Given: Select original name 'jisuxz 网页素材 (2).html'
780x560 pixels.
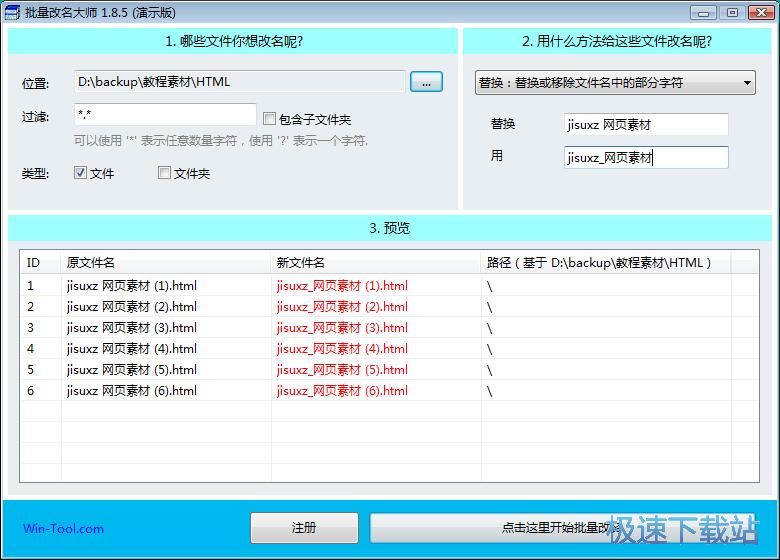Looking at the screenshot, I should 132,307.
